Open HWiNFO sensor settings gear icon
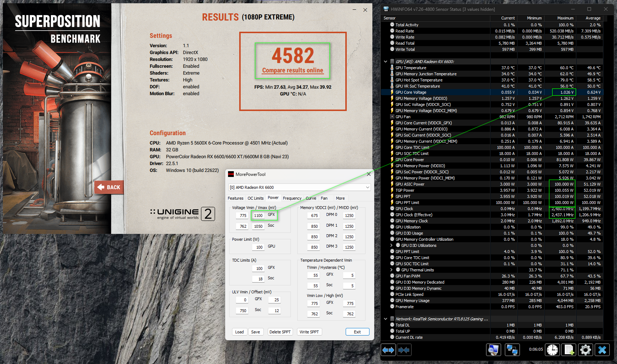 [x=586, y=350]
